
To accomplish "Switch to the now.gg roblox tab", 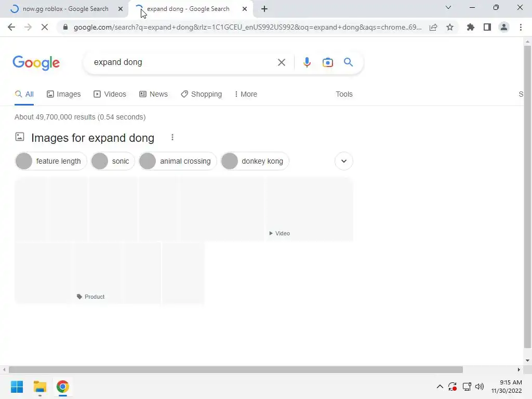I will (x=64, y=9).
